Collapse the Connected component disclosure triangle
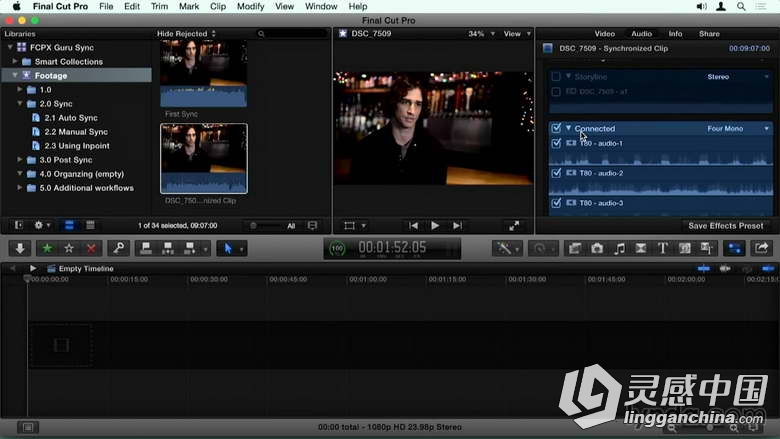 (568, 128)
